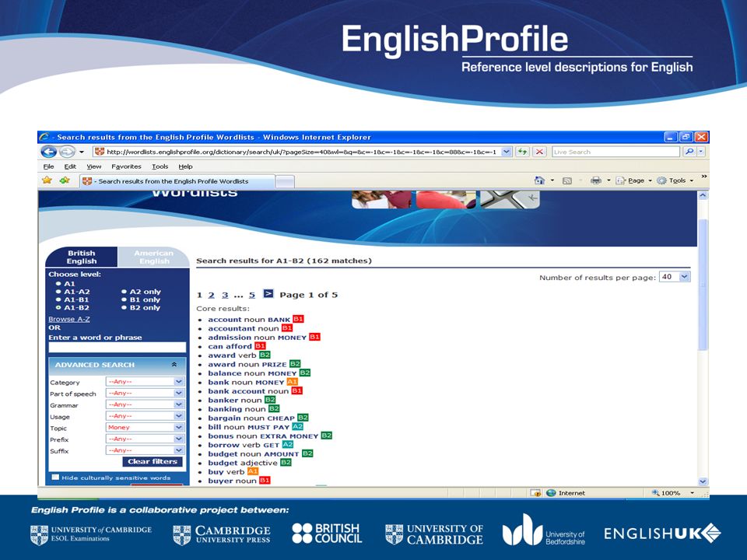Open the results per page dropdown

tap(675, 277)
